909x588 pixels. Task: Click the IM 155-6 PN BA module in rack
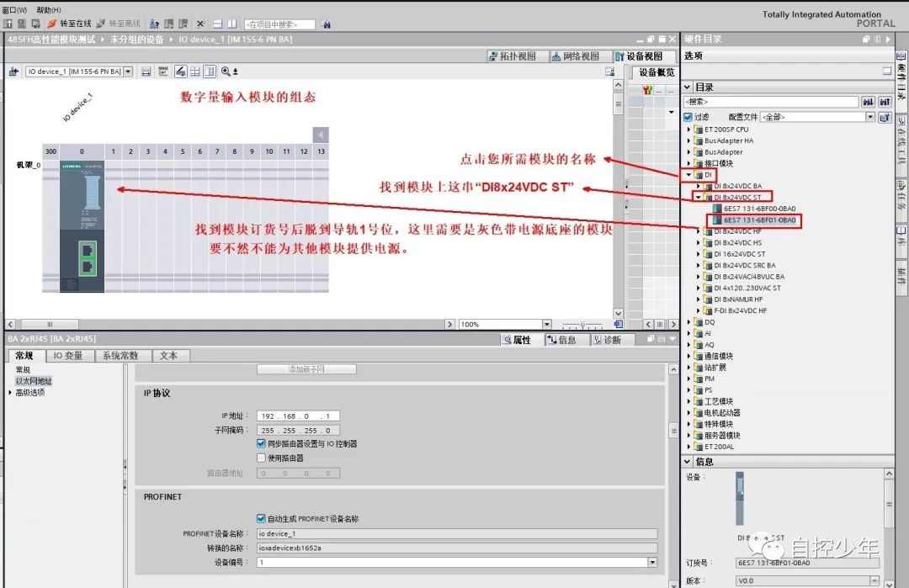[x=82, y=226]
